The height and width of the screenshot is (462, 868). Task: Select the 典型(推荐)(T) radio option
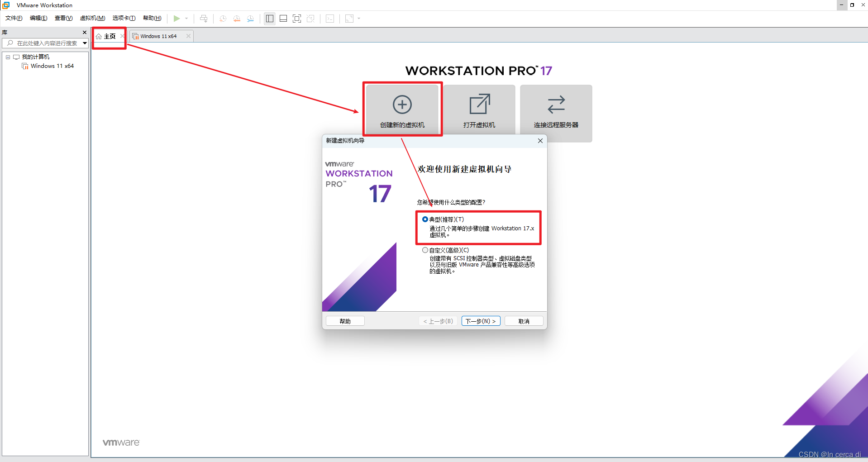click(x=425, y=219)
